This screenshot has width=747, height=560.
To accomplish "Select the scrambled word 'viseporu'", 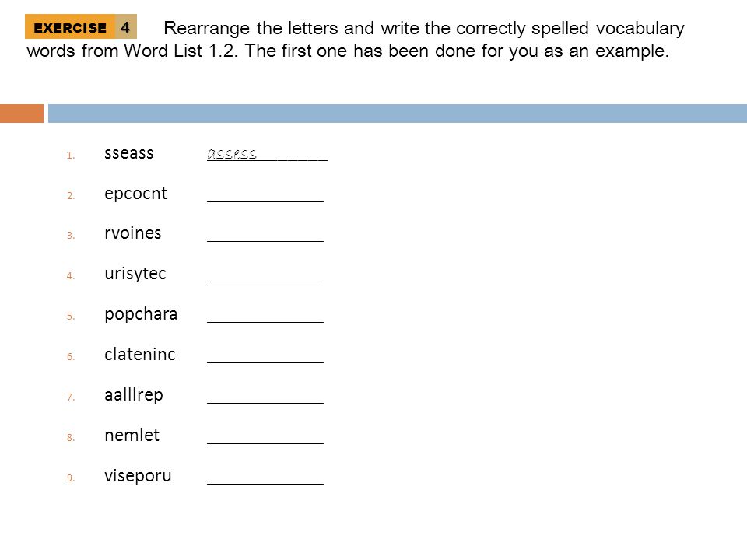I will 139,476.
